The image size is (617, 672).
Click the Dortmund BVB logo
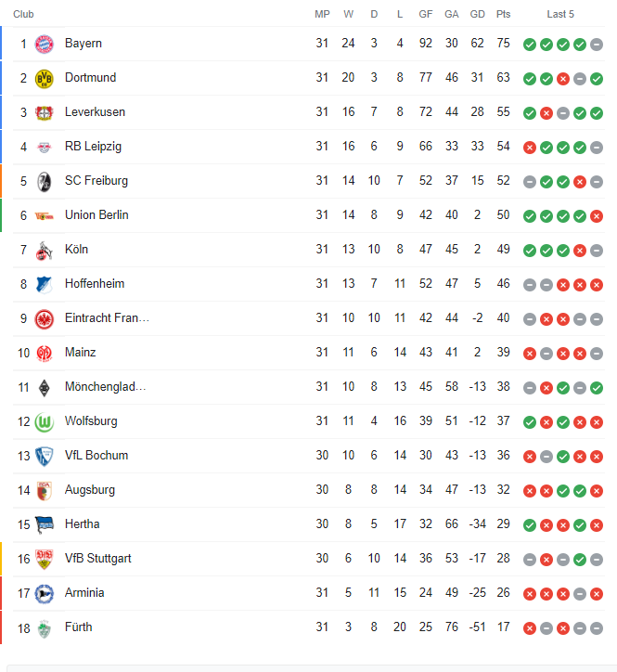(45, 78)
